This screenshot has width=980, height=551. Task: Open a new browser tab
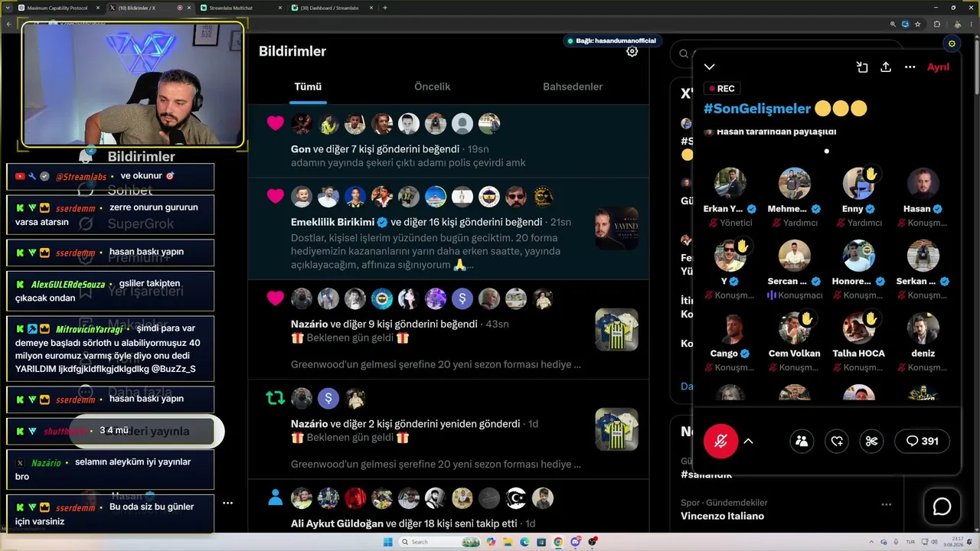coord(385,8)
